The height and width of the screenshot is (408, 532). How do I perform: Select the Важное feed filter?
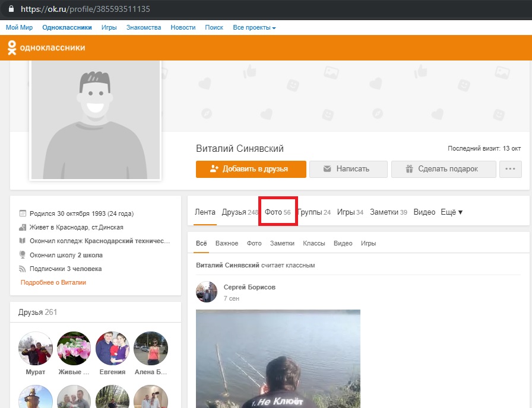click(x=227, y=243)
